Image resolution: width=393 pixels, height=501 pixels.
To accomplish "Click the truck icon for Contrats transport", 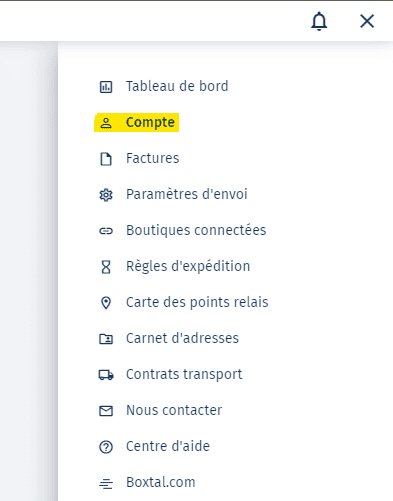I will (106, 375).
